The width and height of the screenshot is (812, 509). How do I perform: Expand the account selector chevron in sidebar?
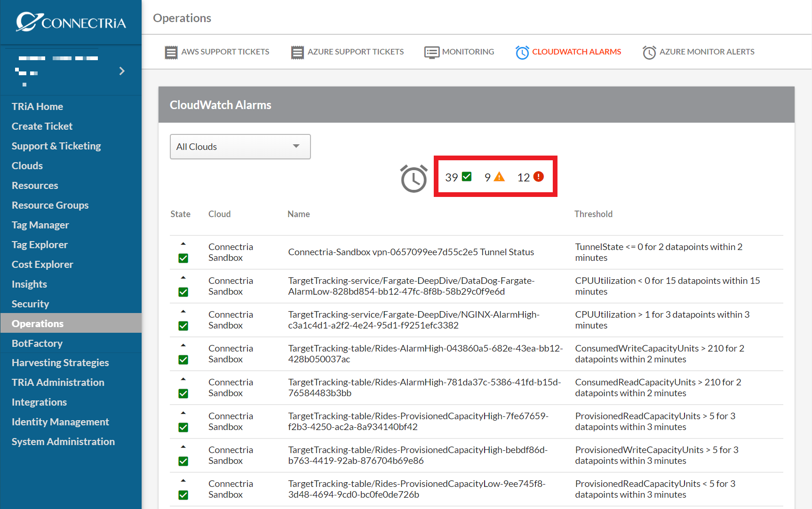[122, 71]
